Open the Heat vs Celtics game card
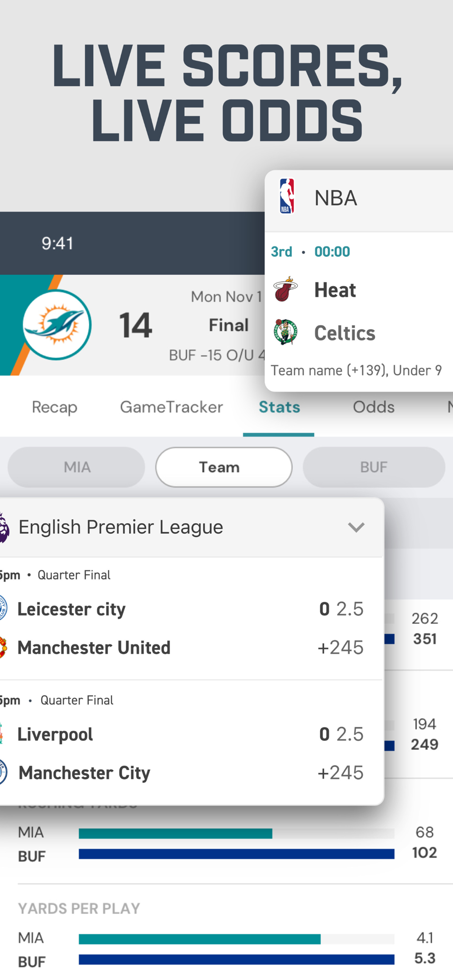The width and height of the screenshot is (453, 980). click(x=359, y=312)
